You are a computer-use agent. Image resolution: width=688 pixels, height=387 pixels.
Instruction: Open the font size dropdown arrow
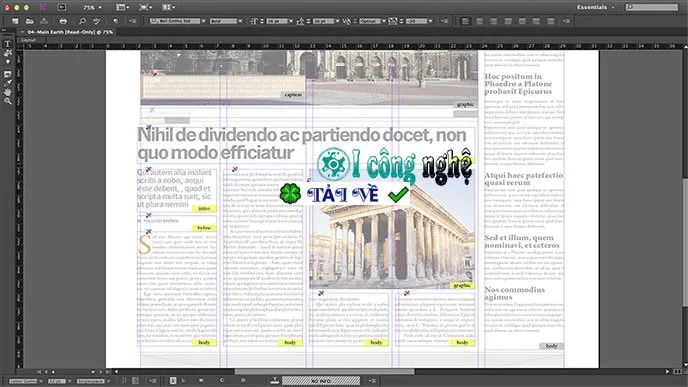coord(291,21)
